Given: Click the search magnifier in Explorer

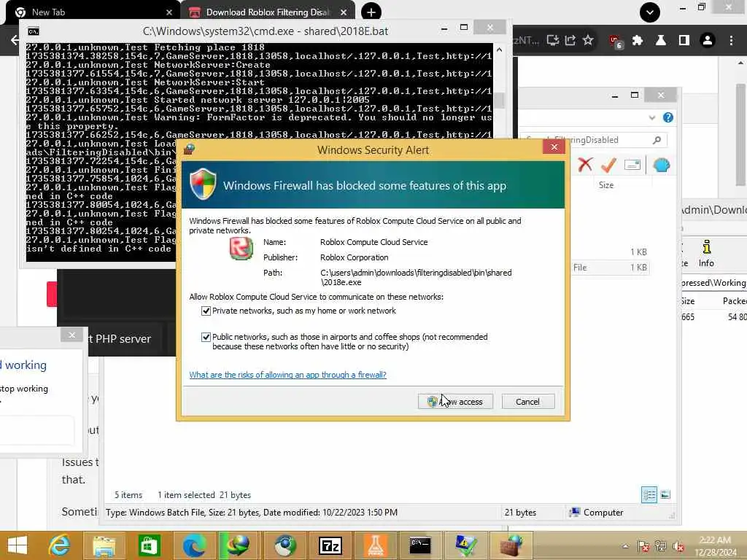Looking at the screenshot, I should (657, 139).
